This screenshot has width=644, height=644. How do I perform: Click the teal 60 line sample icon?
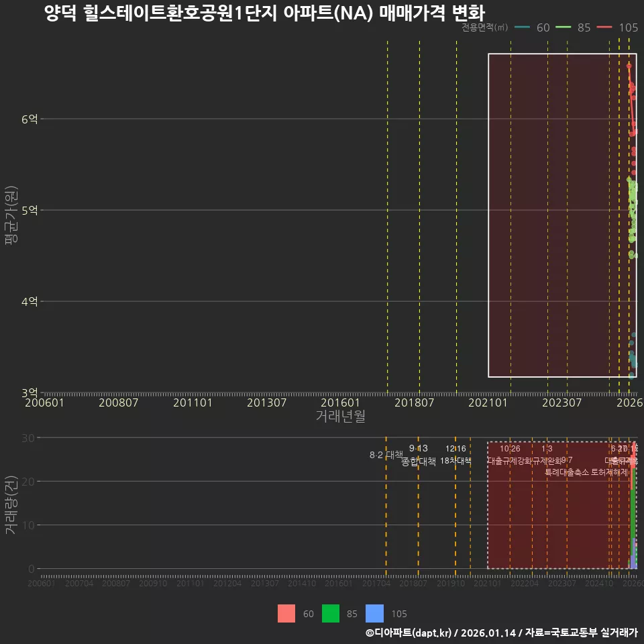pyautogui.click(x=522, y=28)
